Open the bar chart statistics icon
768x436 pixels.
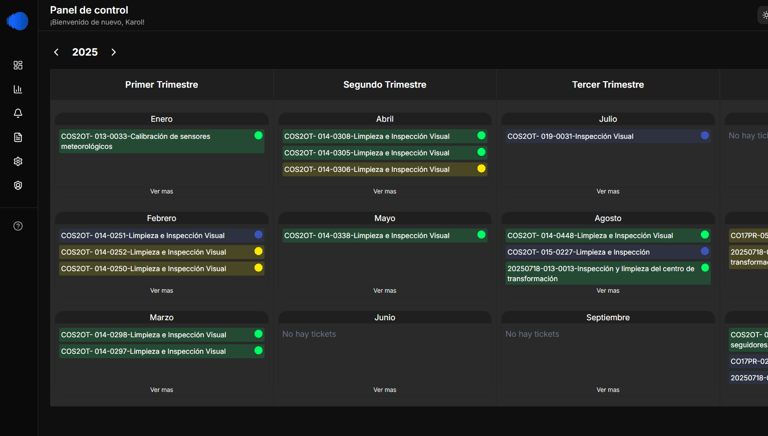[x=18, y=89]
